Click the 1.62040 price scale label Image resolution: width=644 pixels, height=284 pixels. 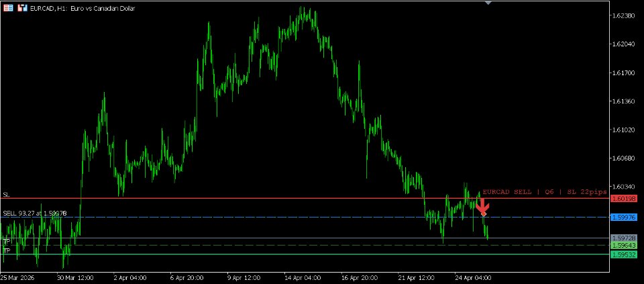[623, 44]
